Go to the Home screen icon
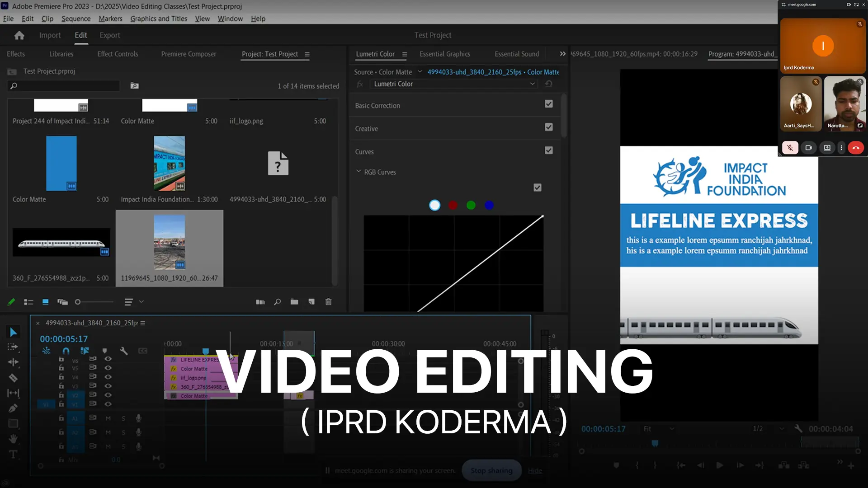 click(19, 35)
